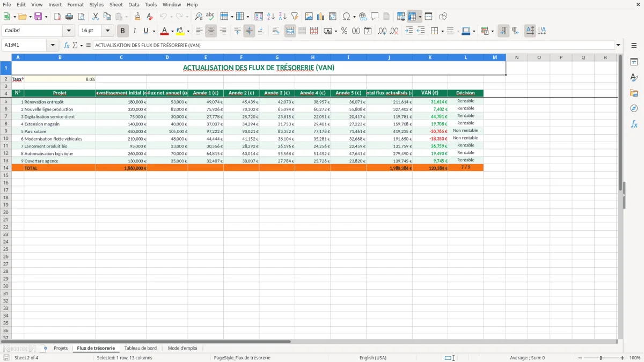Open Sidebar Properties panel

point(634,62)
